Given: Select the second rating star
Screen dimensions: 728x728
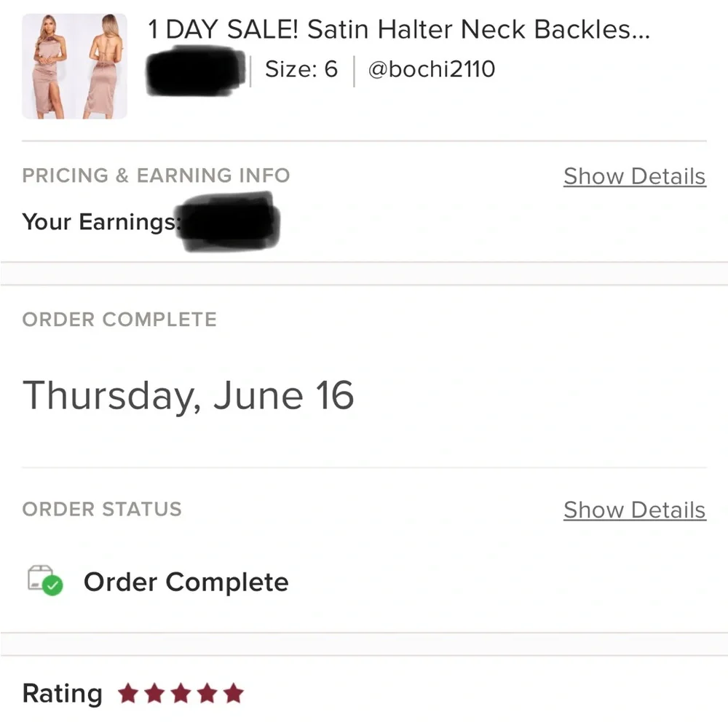Looking at the screenshot, I should (x=154, y=694).
